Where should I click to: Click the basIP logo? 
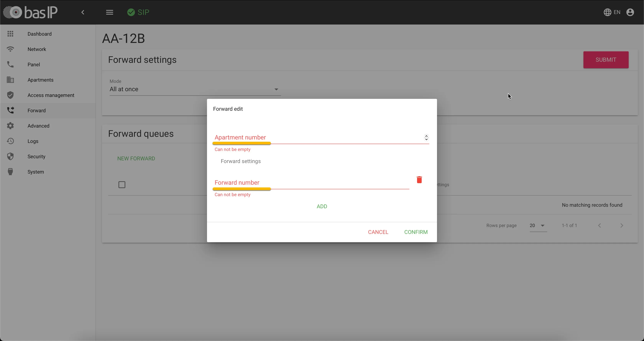tap(30, 12)
